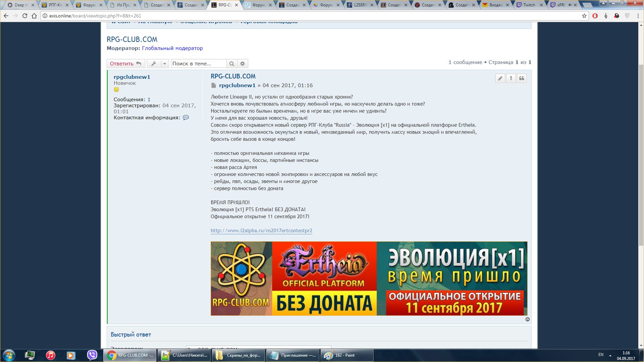The width and height of the screenshot is (644, 362).
Task: Edit the post with pencil icon
Action: tap(500, 78)
